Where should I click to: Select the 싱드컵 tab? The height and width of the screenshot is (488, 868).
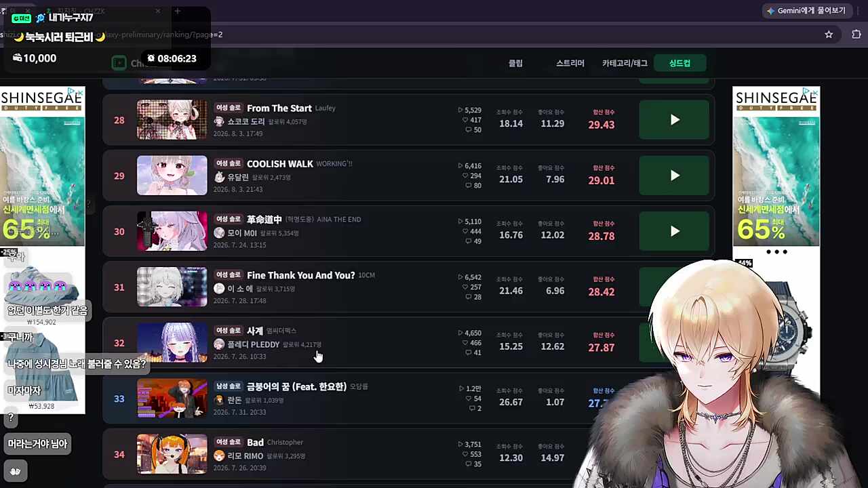coord(679,63)
